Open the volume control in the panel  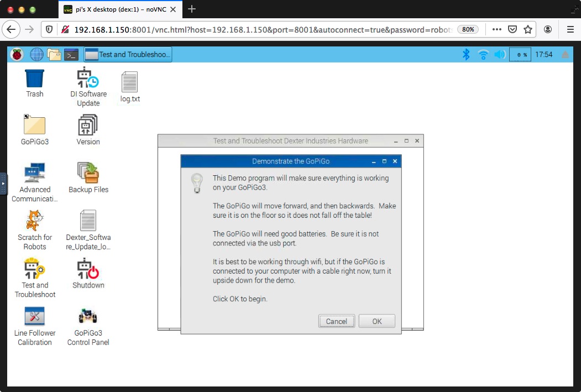500,54
